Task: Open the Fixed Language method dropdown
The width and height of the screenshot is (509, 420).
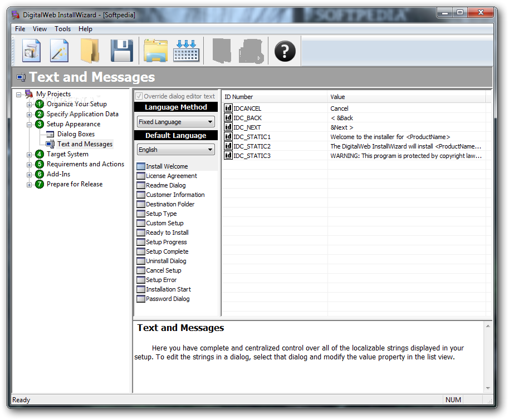Action: (x=175, y=122)
